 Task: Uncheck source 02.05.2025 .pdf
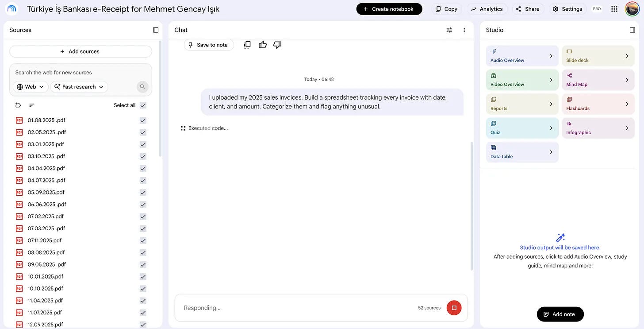coord(143,132)
